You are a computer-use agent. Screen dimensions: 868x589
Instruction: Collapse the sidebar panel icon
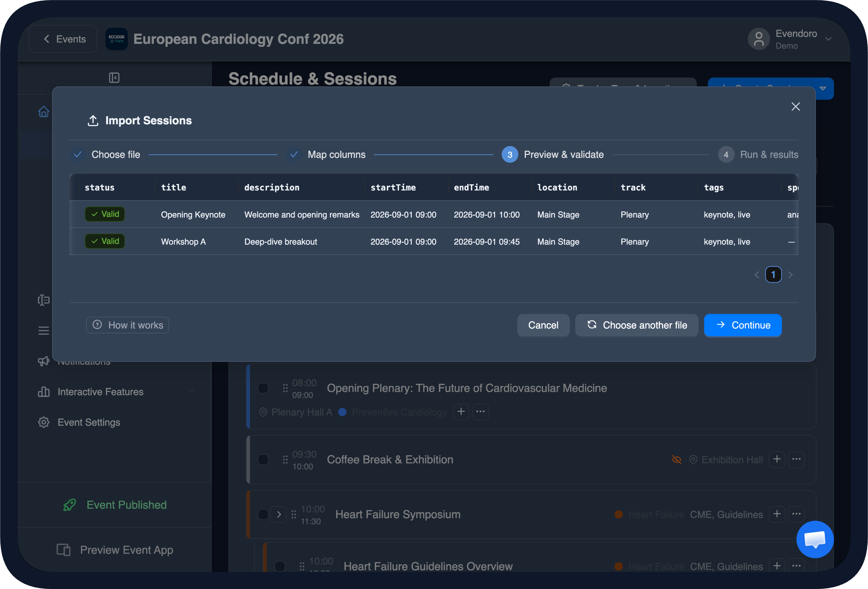click(x=114, y=78)
